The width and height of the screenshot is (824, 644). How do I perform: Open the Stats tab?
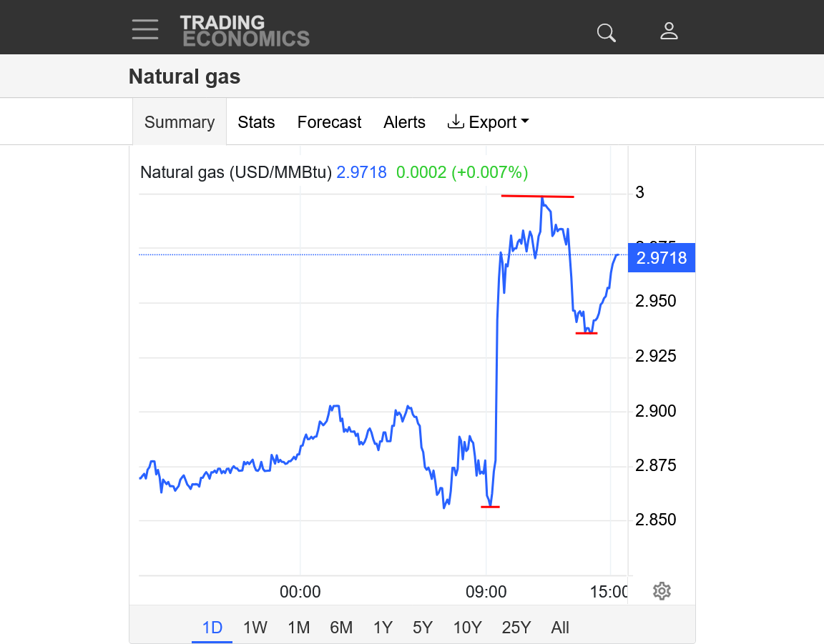coord(256,122)
